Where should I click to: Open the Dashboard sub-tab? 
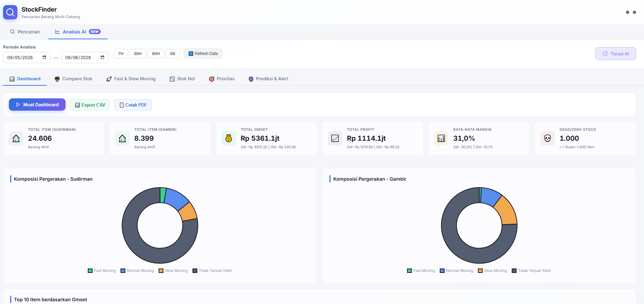pyautogui.click(x=25, y=79)
